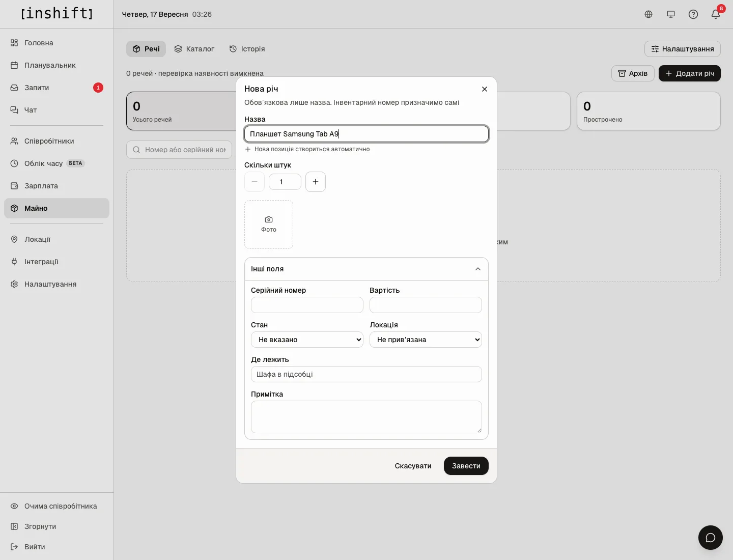
Task: Open Планувальник in sidebar
Action: click(x=57, y=65)
